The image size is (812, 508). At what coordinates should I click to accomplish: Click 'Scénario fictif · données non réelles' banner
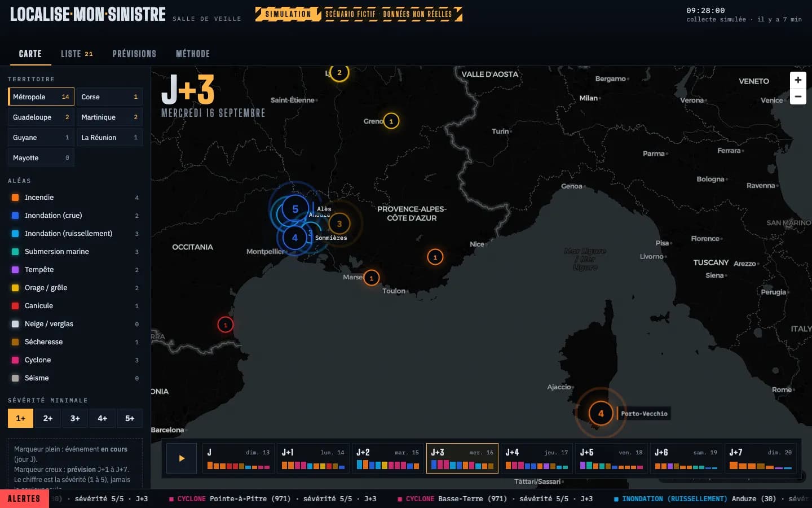point(389,14)
